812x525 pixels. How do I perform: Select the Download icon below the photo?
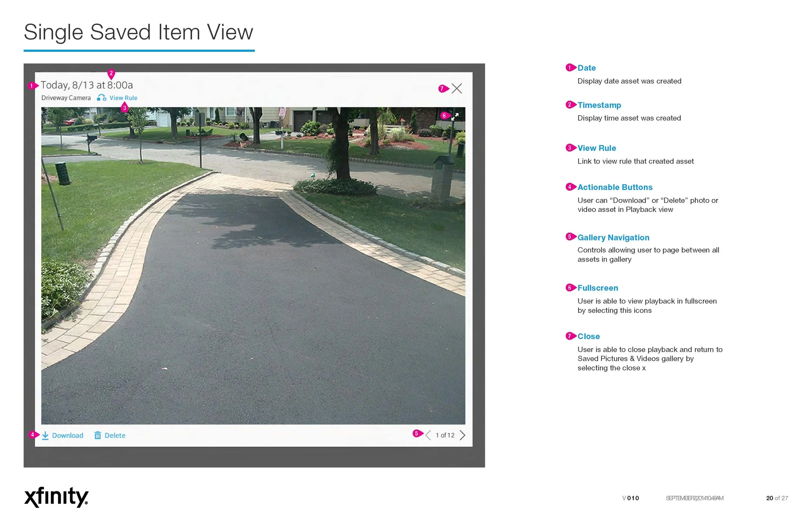coord(46,435)
